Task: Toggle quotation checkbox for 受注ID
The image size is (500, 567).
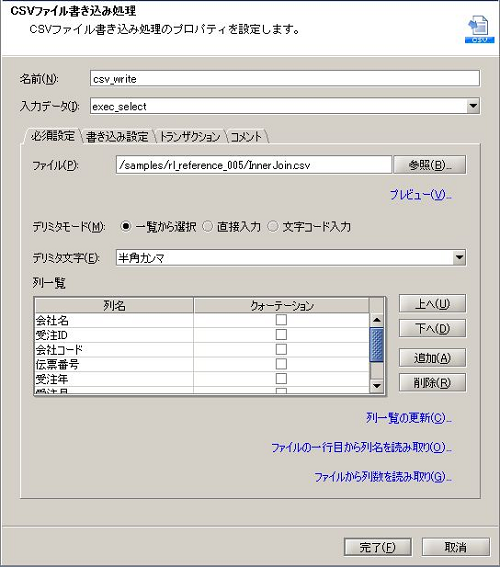Action: point(281,335)
